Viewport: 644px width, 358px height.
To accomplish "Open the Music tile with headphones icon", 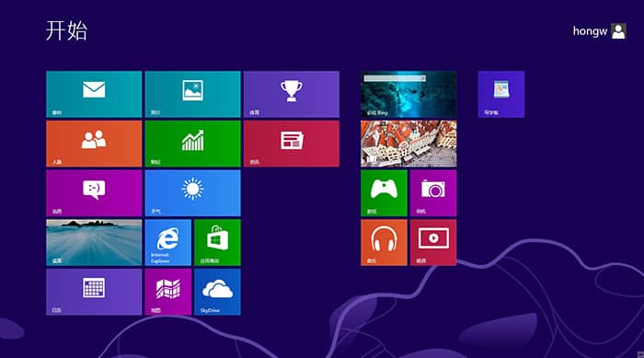I will click(x=384, y=243).
